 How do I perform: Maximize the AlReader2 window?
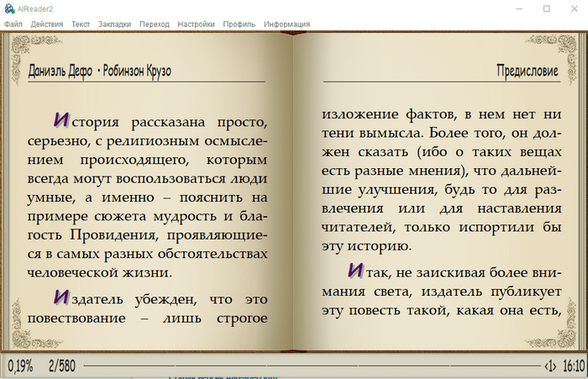[547, 8]
